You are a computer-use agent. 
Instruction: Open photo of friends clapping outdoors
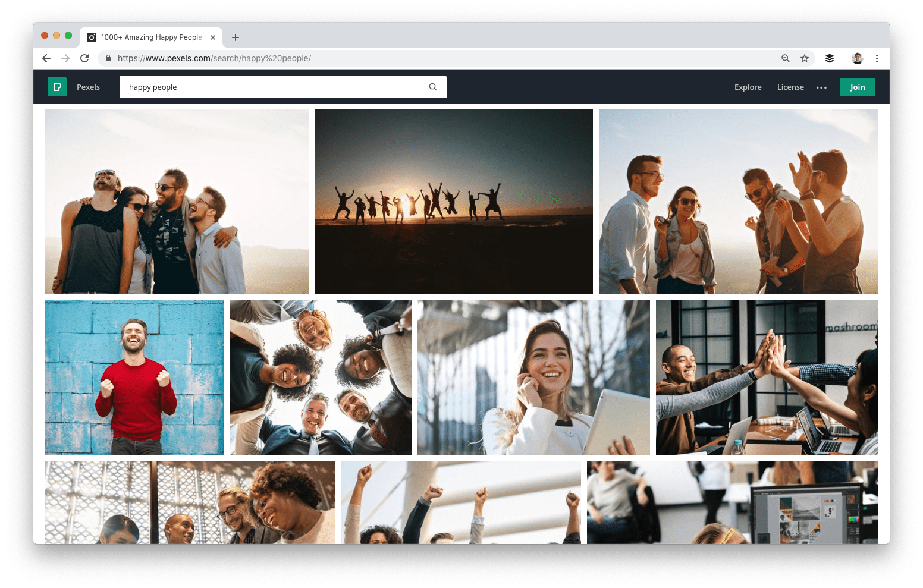click(738, 202)
